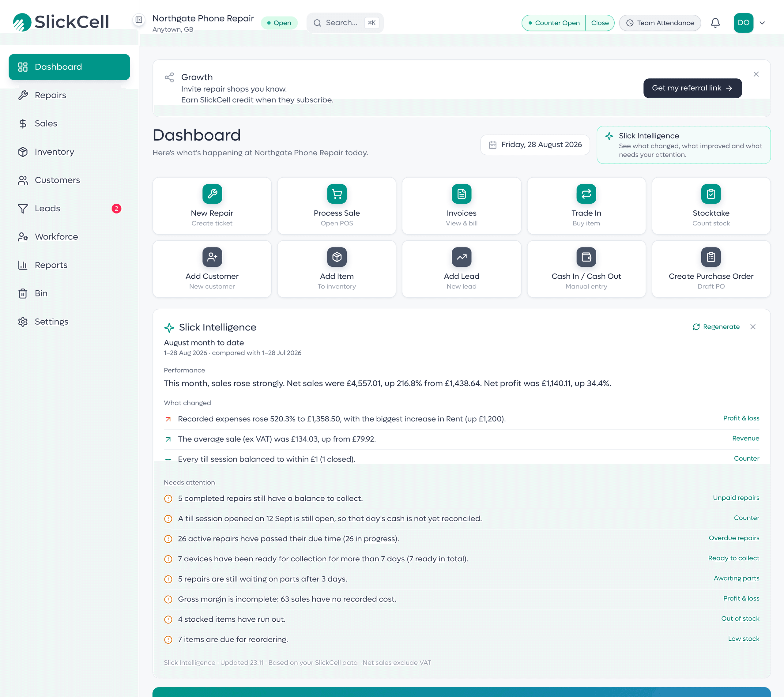Click the Northgate Phone Repair shop name
This screenshot has width=784, height=697.
tap(203, 18)
